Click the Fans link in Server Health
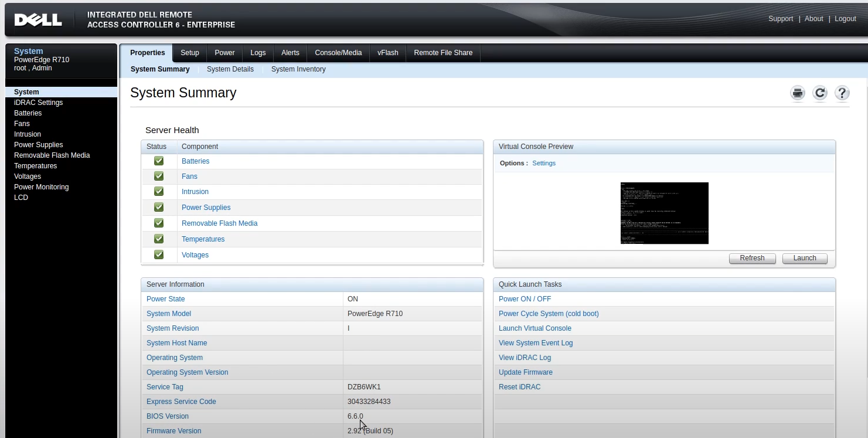The height and width of the screenshot is (438, 868). 189,176
